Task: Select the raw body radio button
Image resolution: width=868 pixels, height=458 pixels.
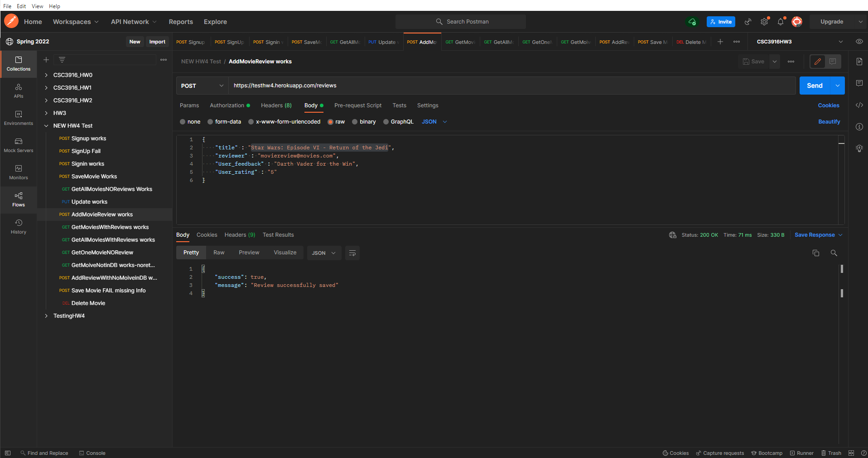Action: pos(332,122)
